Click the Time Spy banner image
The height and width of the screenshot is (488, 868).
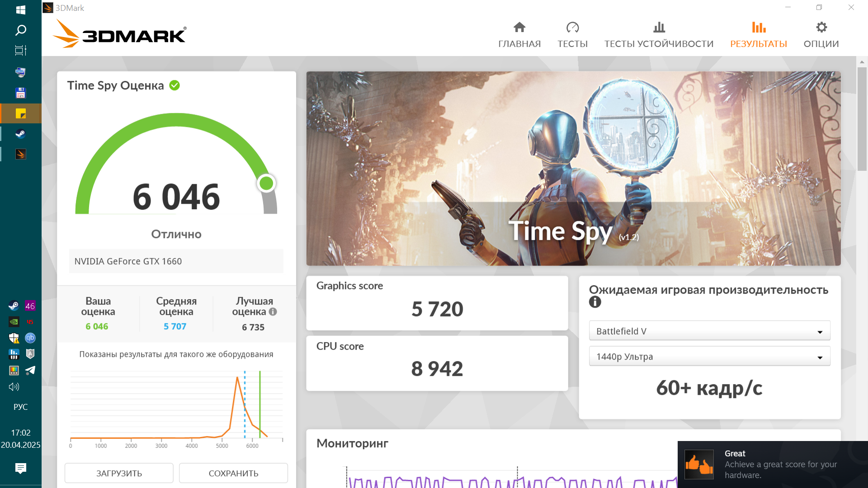(x=573, y=168)
